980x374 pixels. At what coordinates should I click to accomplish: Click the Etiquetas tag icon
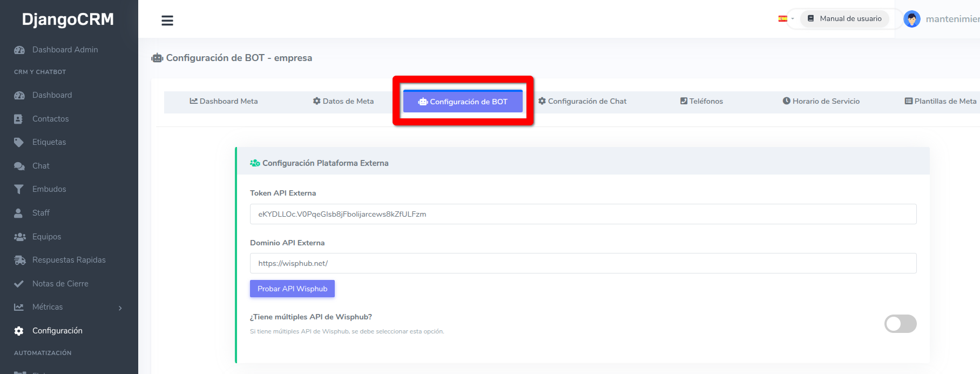click(x=19, y=142)
